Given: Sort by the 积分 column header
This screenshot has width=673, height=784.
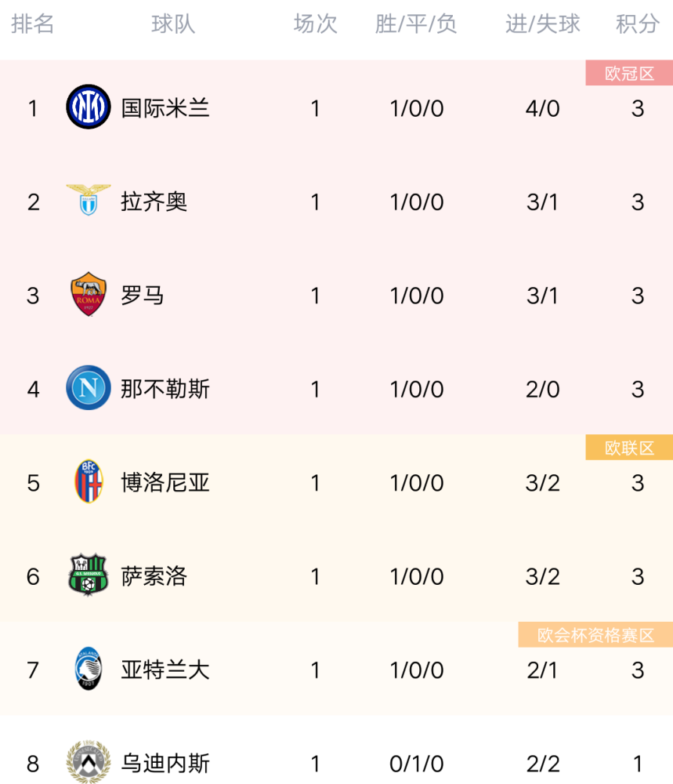Looking at the screenshot, I should (x=638, y=24).
